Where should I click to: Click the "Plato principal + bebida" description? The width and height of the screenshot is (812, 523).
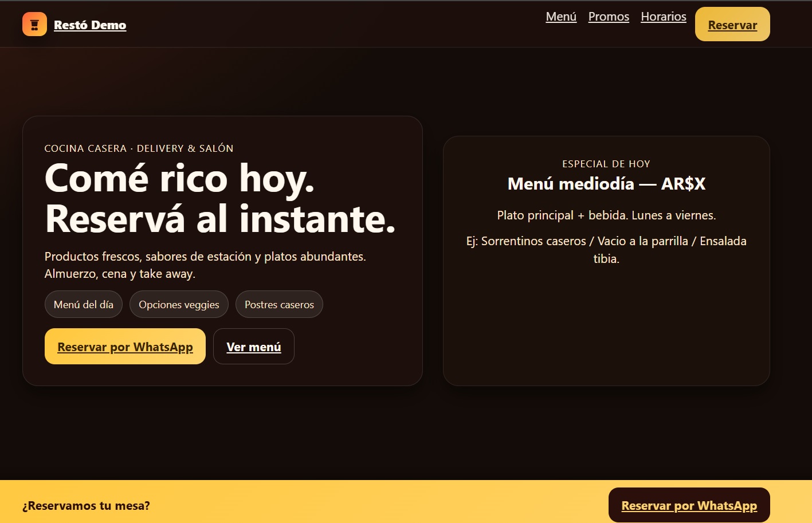(606, 215)
